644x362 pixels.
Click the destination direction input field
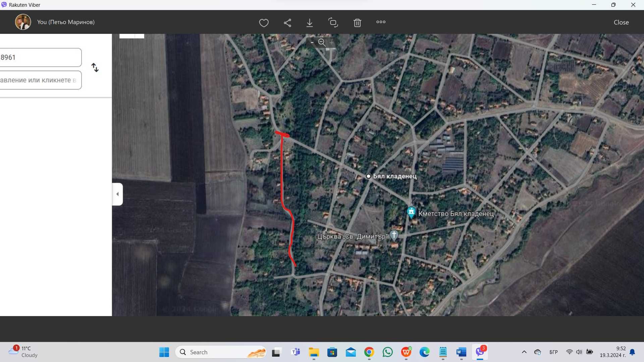(40, 80)
